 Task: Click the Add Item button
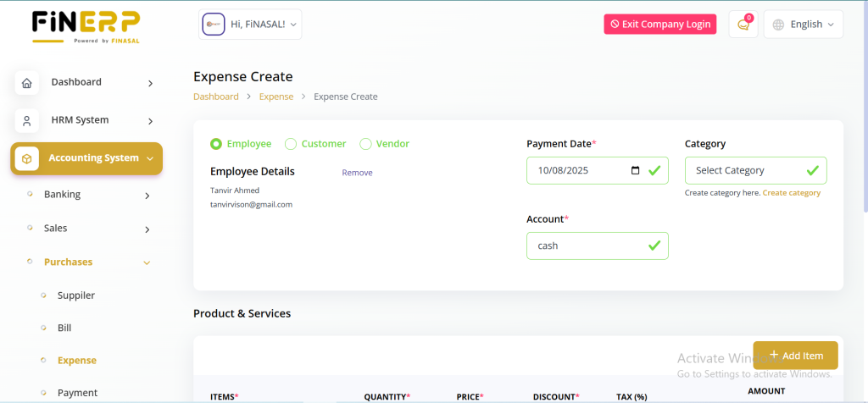pyautogui.click(x=795, y=356)
